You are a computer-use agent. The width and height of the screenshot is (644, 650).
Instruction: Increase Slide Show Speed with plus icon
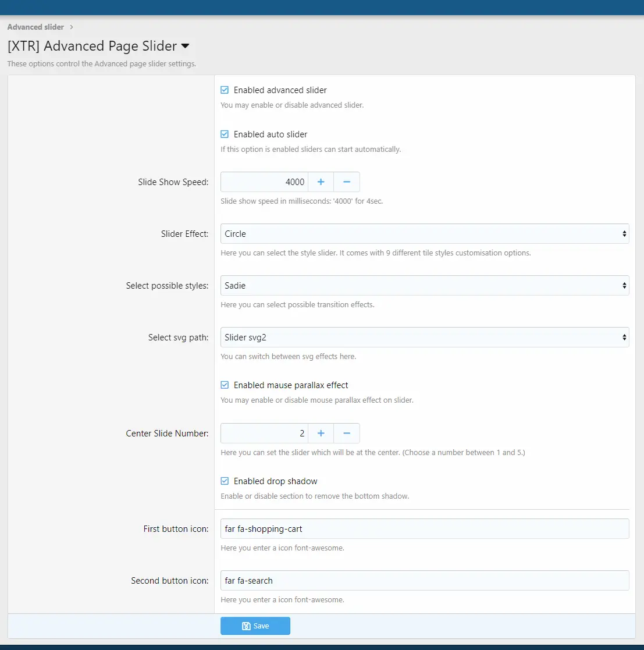pyautogui.click(x=321, y=182)
